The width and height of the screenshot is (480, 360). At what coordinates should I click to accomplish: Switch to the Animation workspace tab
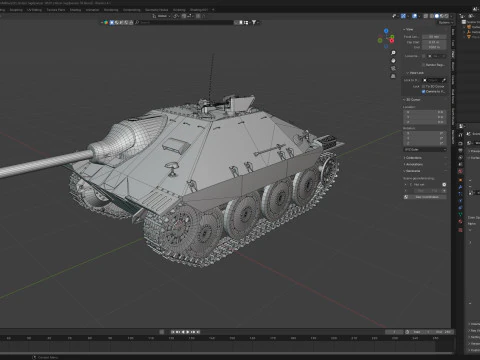click(92, 10)
